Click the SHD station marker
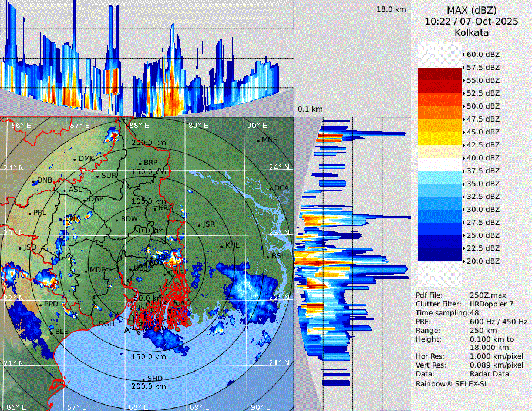 (143, 379)
